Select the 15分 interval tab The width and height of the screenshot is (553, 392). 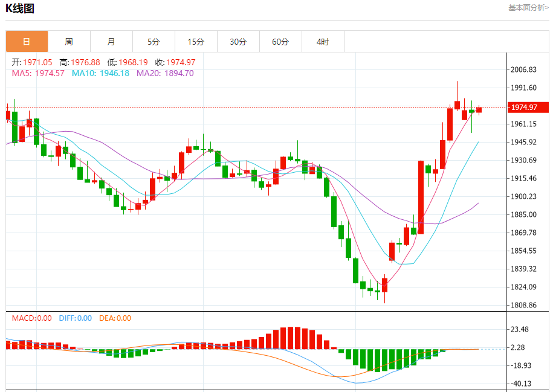[x=196, y=42]
